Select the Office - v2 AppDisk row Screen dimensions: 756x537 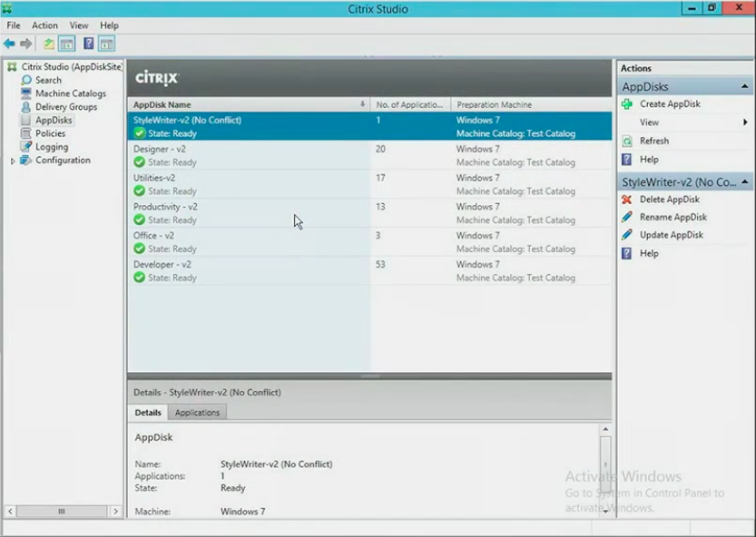point(369,242)
